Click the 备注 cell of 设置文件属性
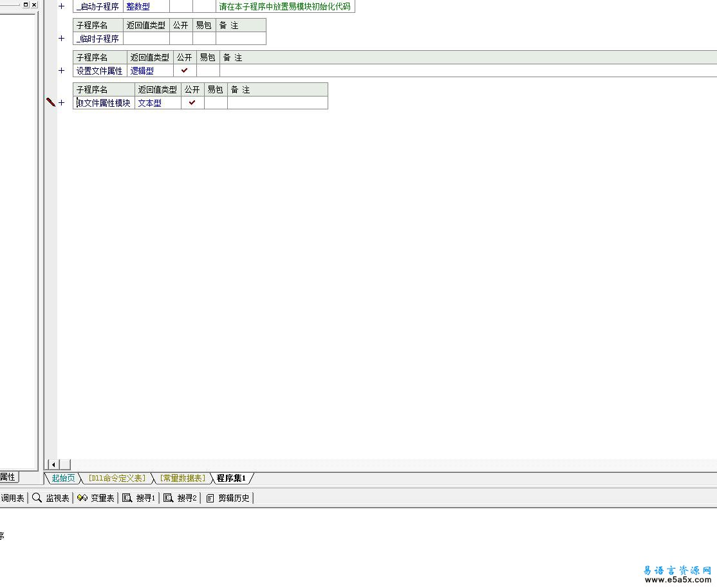The height and width of the screenshot is (588, 717). click(x=469, y=70)
